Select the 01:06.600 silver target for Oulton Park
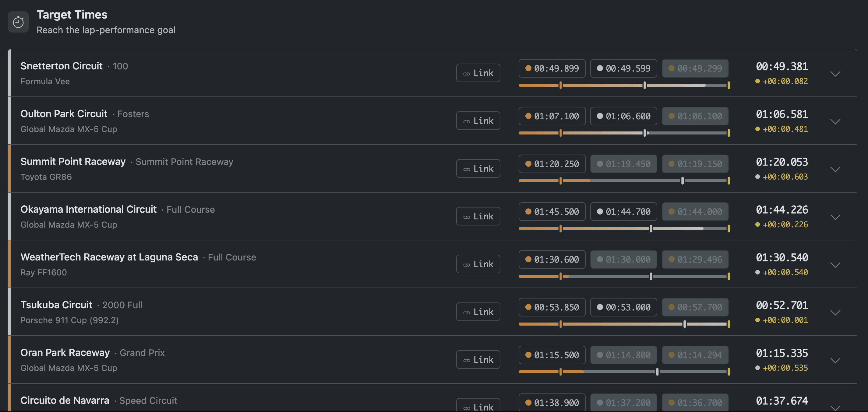868x412 pixels. point(623,116)
